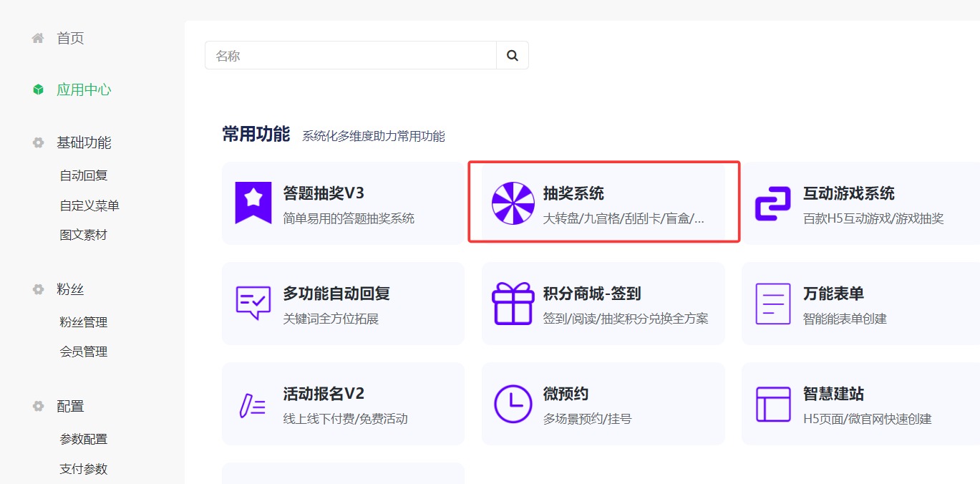This screenshot has height=484, width=980.
Task: Click the 微预约 clock icon
Action: click(513, 404)
